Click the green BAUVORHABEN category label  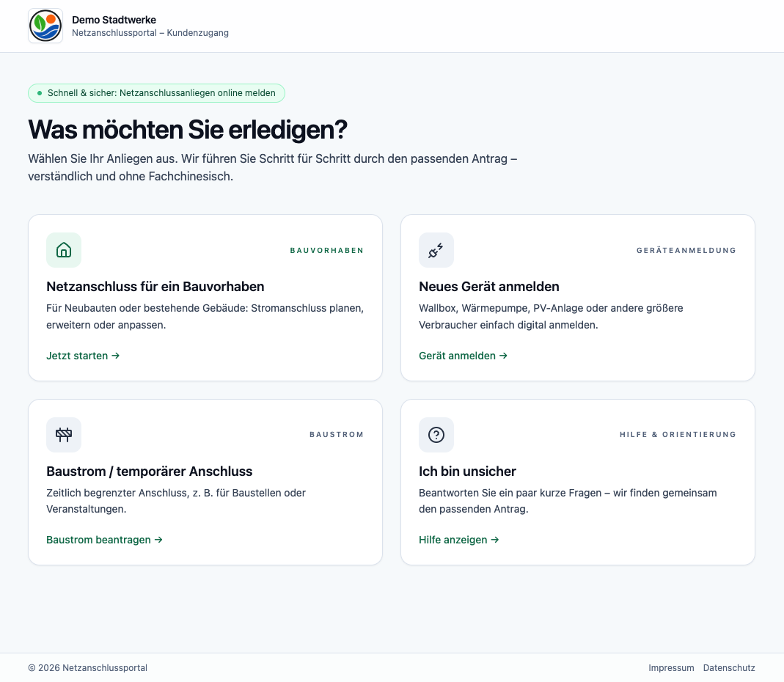pyautogui.click(x=326, y=250)
